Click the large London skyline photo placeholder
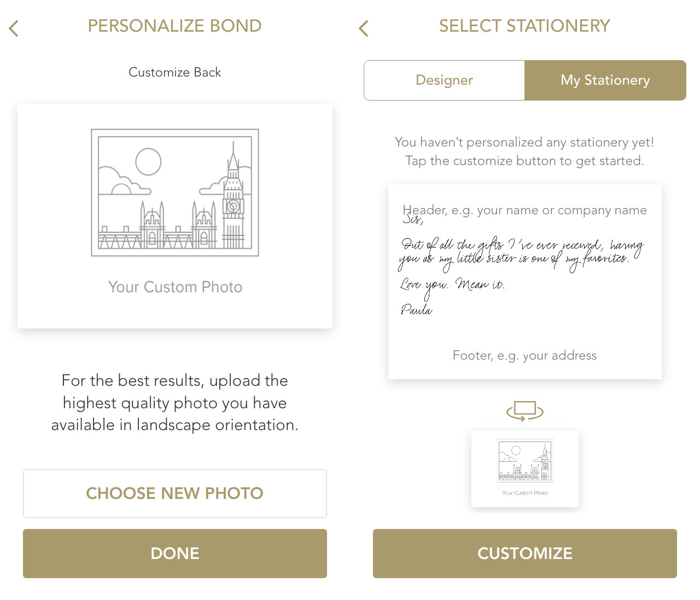Viewport: 700px width, 600px height. [175, 193]
